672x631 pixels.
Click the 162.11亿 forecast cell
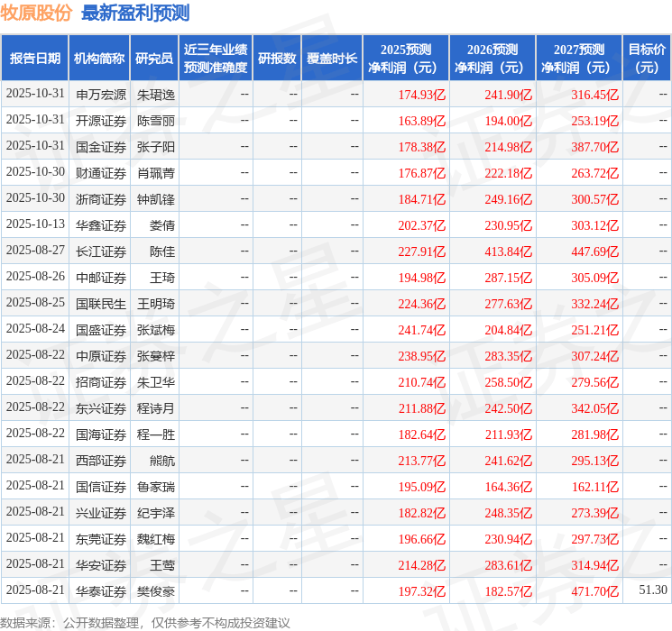point(595,487)
